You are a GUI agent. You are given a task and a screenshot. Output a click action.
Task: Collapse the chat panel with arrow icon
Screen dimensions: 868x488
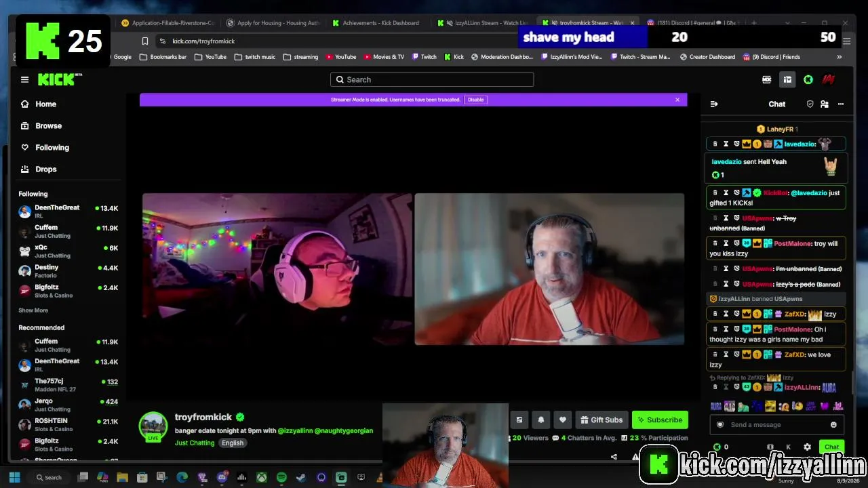[x=714, y=104]
